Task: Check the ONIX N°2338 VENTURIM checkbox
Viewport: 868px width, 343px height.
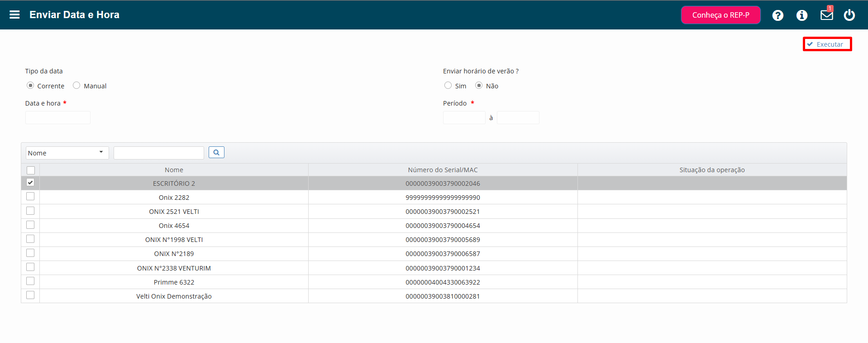Action: 30,267
